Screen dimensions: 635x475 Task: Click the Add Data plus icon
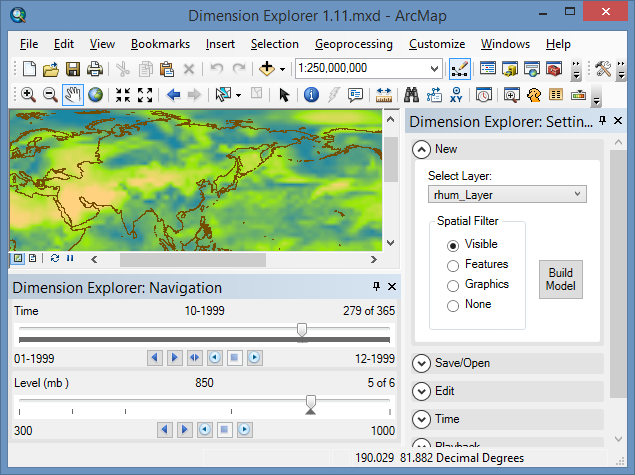coord(267,69)
